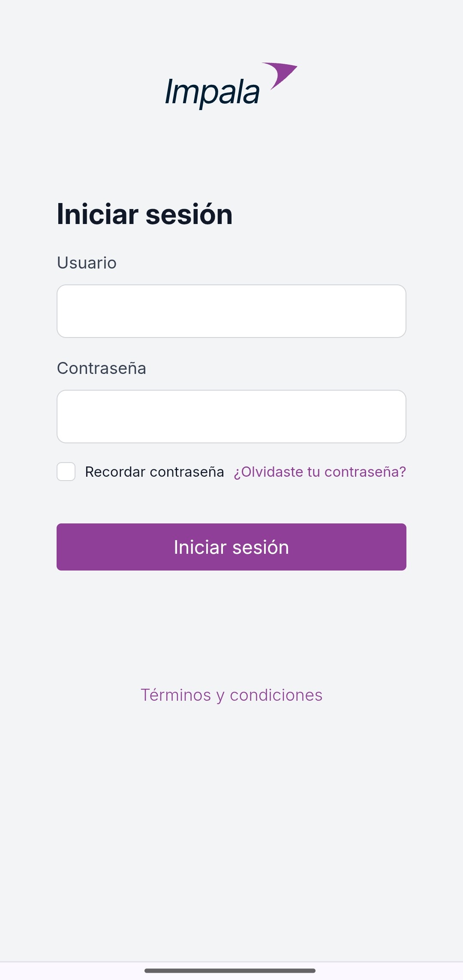Focus the Contraseña input field
The image size is (463, 980).
coord(231,416)
